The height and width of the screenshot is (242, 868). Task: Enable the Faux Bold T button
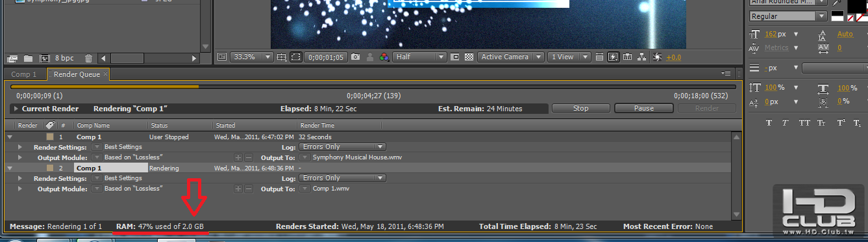[x=769, y=122]
